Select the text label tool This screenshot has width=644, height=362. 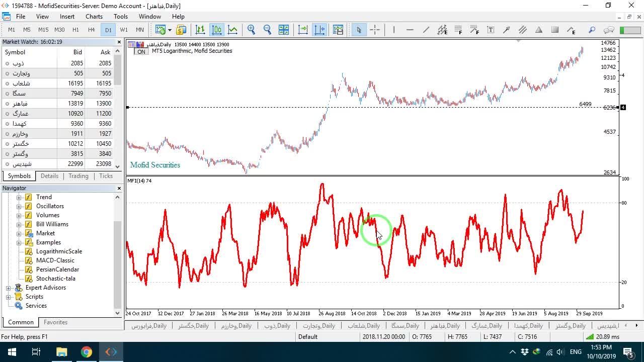(x=491, y=30)
